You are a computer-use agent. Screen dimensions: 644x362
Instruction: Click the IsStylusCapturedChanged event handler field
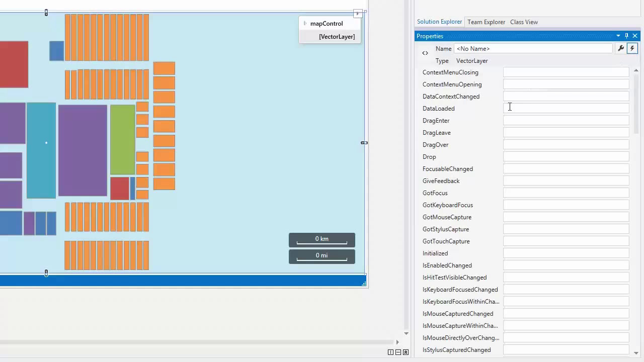[x=566, y=350]
